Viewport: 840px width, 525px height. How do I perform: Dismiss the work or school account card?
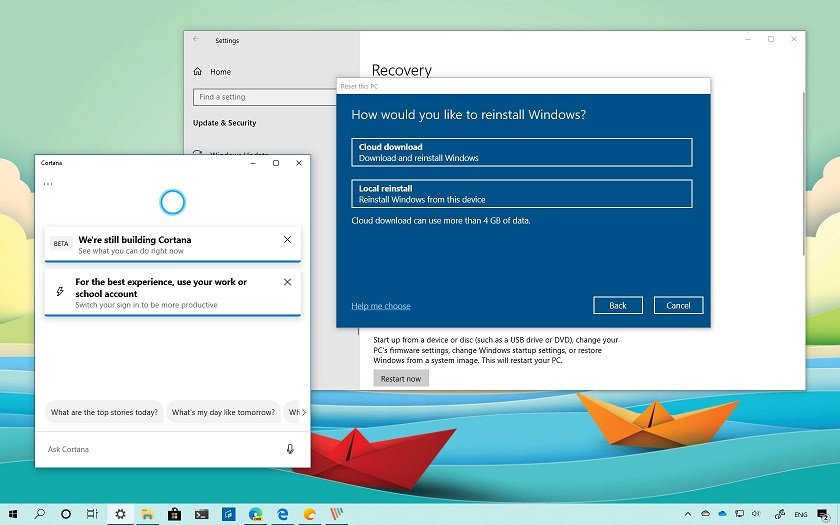[x=287, y=282]
